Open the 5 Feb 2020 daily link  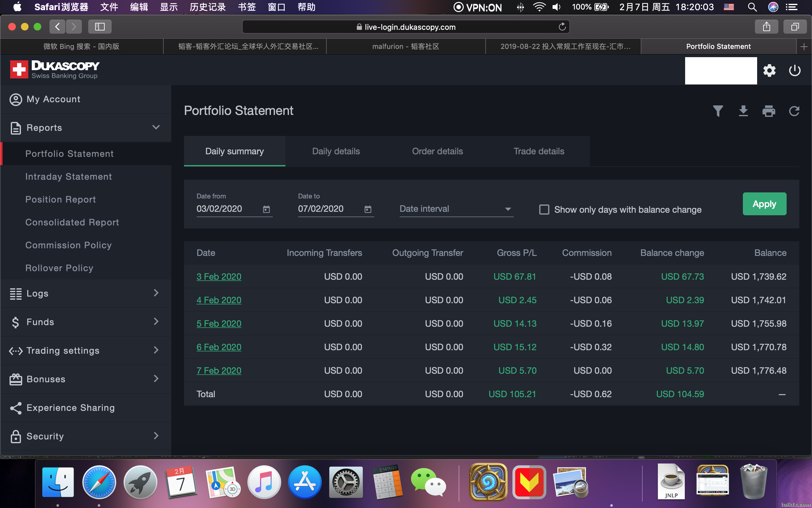[x=219, y=324]
